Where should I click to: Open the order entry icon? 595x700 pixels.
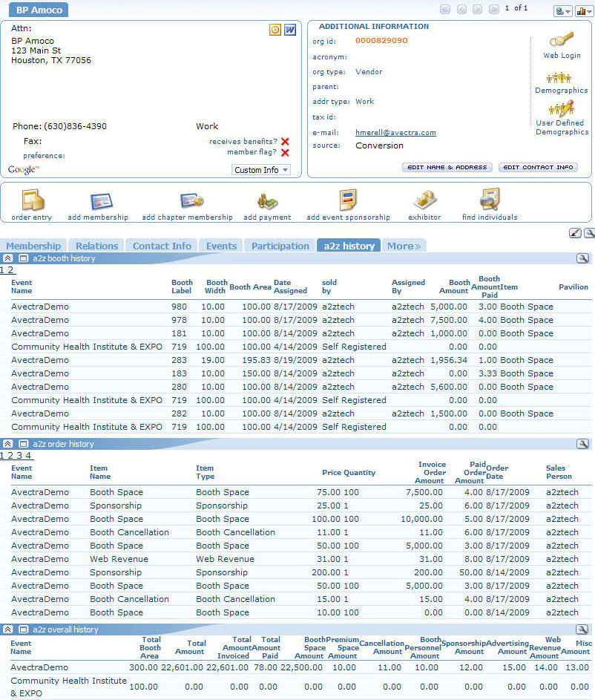click(31, 200)
